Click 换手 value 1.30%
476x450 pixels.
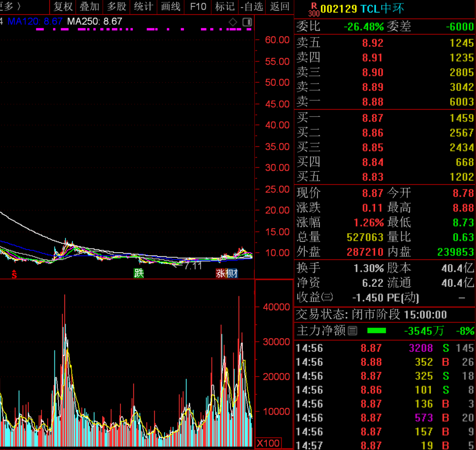(369, 269)
